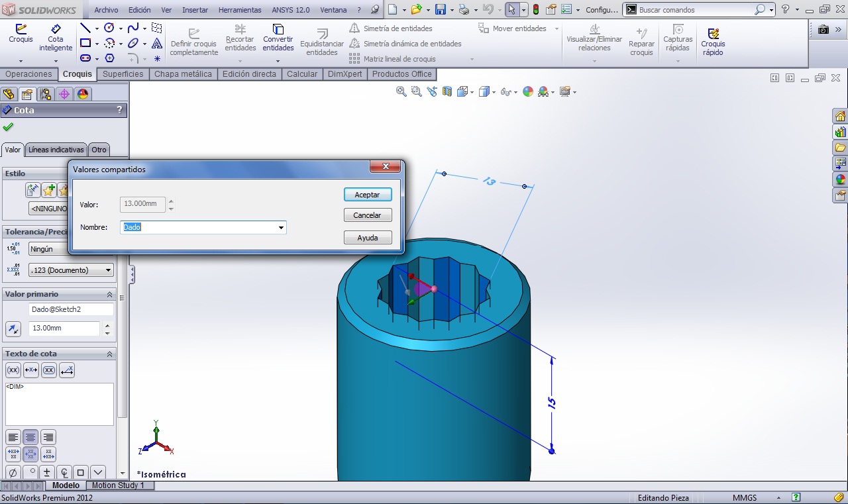Click green checkmark to accept Cota
This screenshot has width=848, height=504.
(8, 126)
